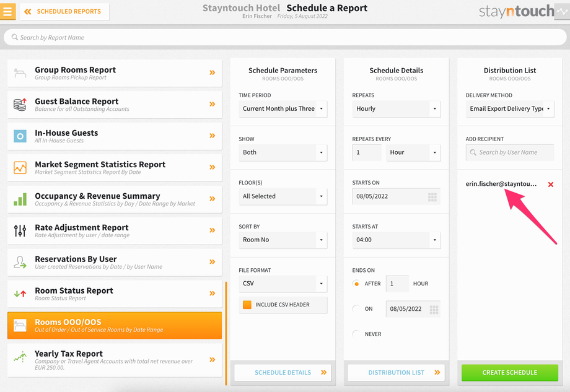Click the Repeats Every number field

[367, 152]
